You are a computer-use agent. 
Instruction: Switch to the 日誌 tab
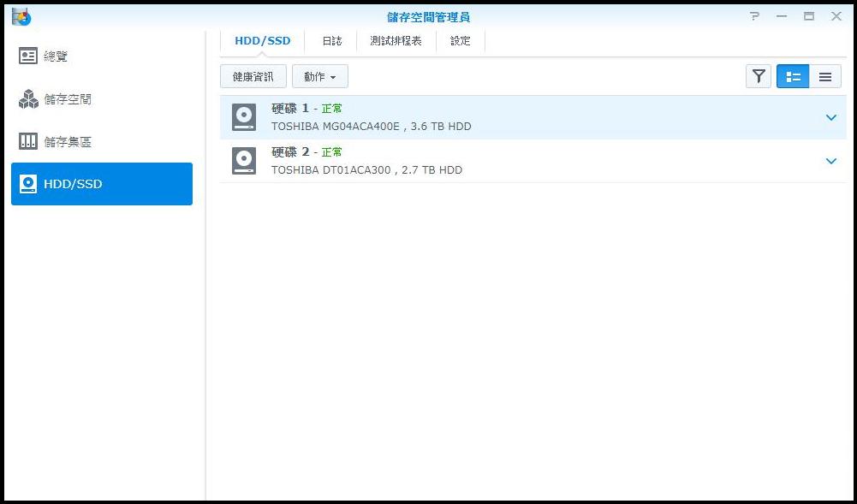point(331,41)
